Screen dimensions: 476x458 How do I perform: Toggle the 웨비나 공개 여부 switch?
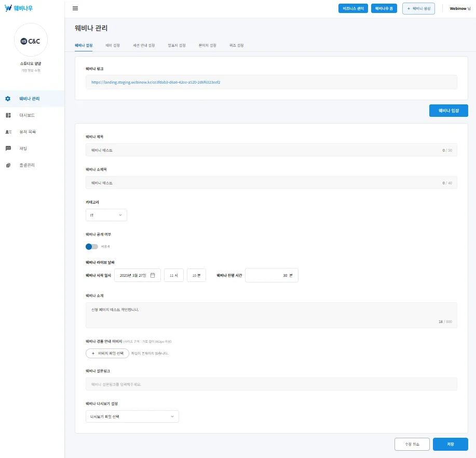click(92, 246)
